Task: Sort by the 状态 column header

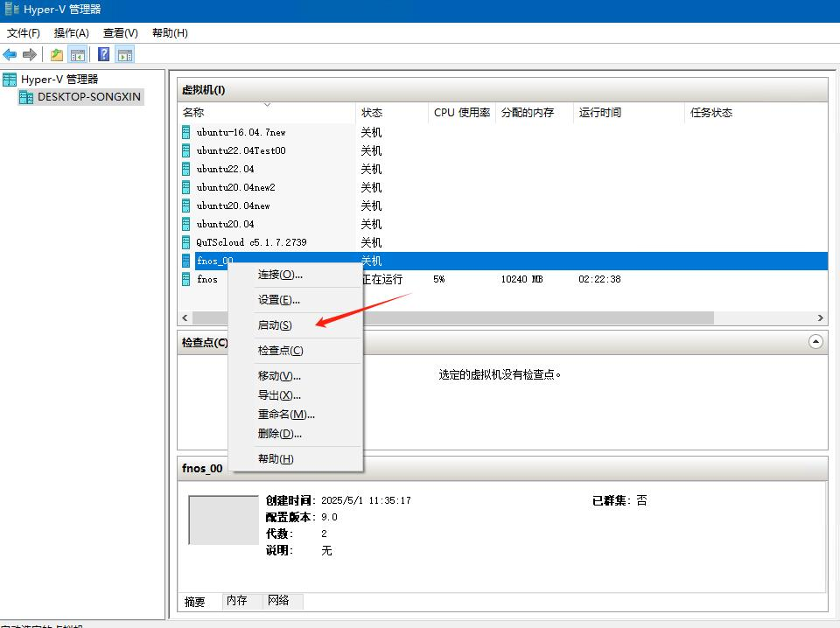Action: [392, 113]
